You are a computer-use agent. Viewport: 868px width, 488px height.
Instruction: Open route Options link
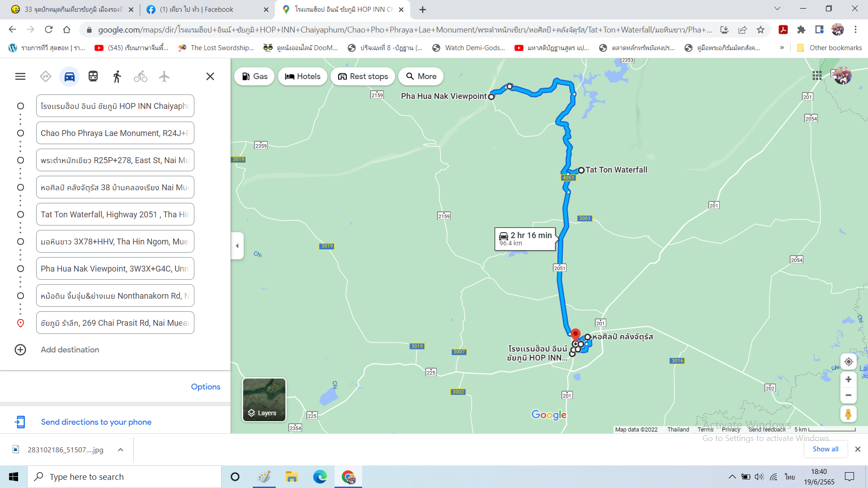pyautogui.click(x=205, y=387)
